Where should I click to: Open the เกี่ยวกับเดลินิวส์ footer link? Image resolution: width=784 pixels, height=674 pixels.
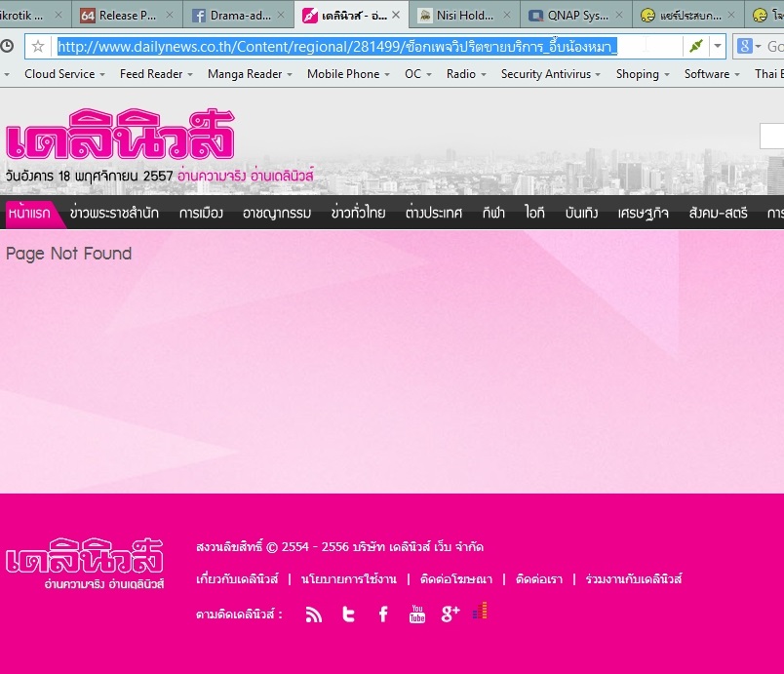[237, 579]
